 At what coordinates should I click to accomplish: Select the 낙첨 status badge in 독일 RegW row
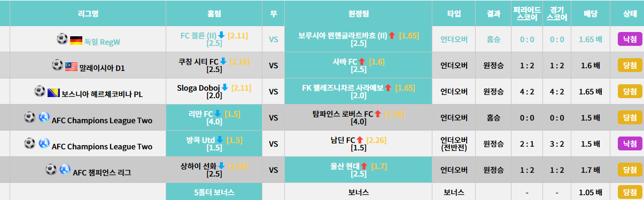coord(630,39)
